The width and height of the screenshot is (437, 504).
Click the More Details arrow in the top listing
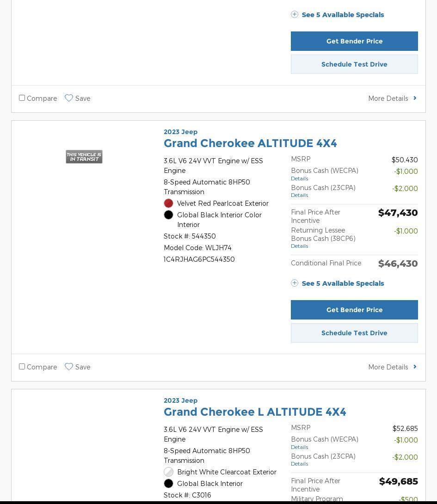415,98
